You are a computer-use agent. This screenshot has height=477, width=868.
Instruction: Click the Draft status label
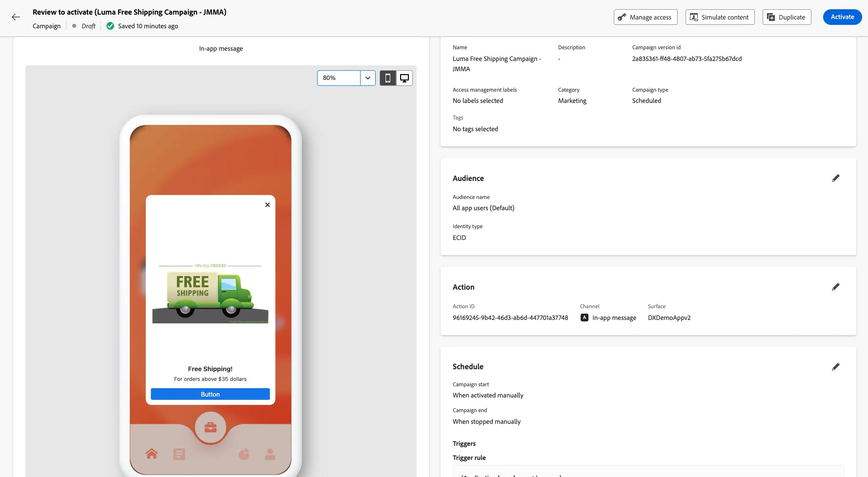point(88,26)
